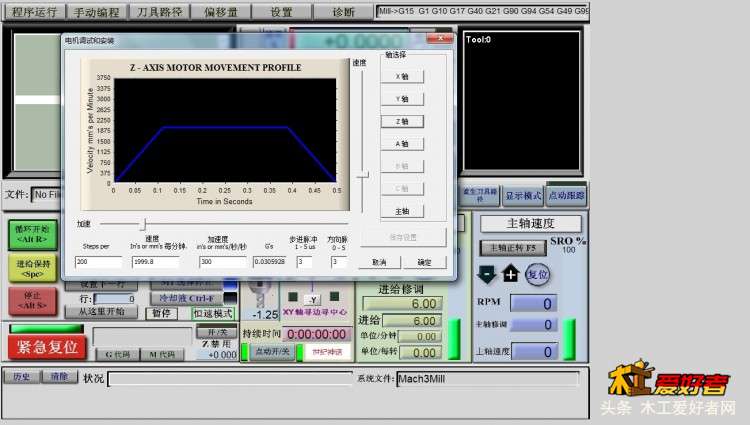Click the step pulse field
The height and width of the screenshot is (425, 750).
[x=304, y=262]
